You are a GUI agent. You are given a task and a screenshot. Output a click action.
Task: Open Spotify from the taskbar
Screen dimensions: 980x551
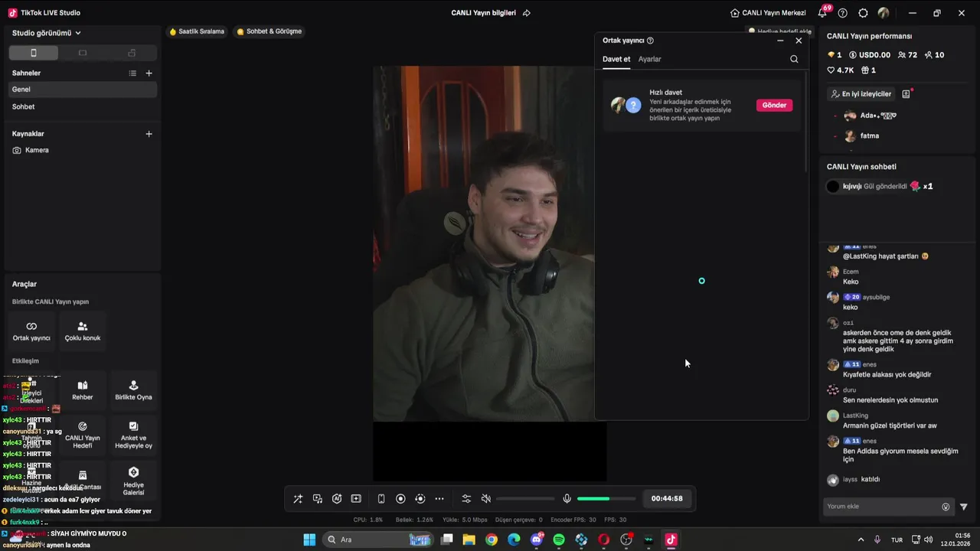559,540
